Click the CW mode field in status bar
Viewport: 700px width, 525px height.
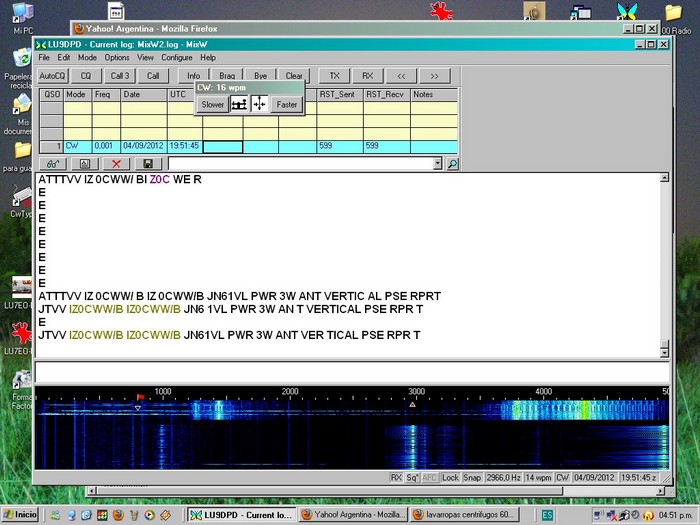point(563,477)
